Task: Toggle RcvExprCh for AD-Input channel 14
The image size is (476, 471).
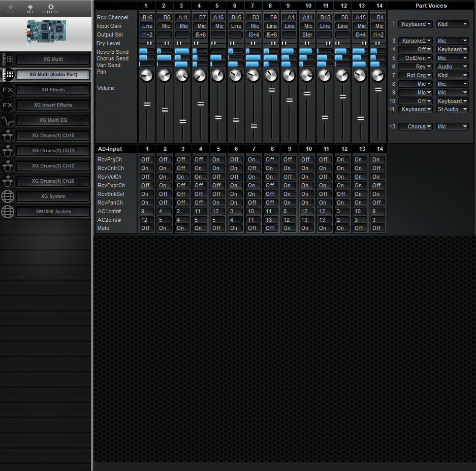Action: coord(378,185)
